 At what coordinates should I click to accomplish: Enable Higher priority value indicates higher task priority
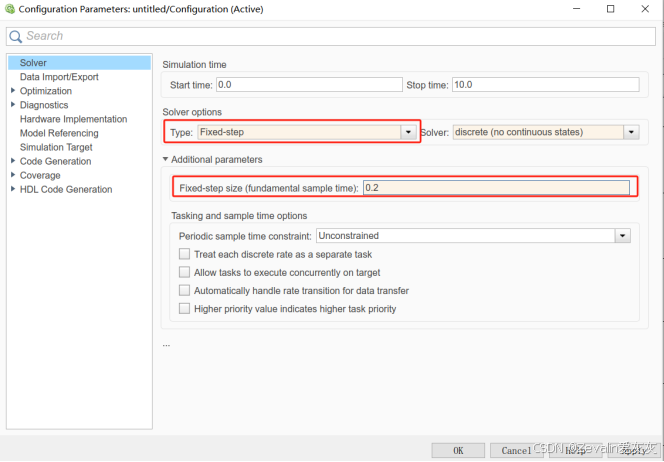click(x=184, y=309)
